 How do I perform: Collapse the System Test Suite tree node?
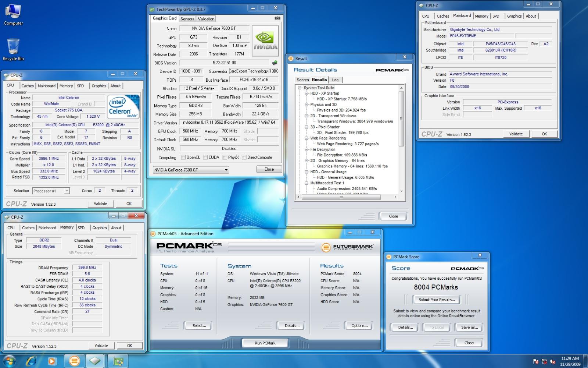(300, 88)
